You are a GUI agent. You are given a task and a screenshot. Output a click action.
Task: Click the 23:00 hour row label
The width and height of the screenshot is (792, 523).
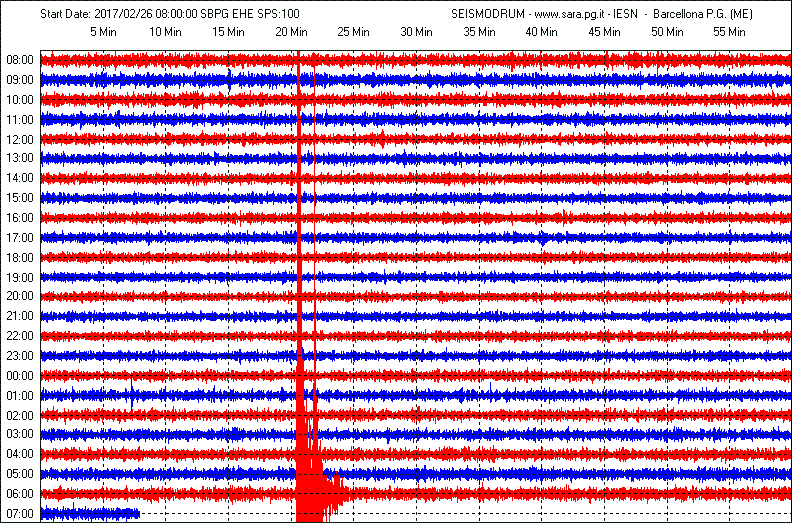[x=20, y=356]
